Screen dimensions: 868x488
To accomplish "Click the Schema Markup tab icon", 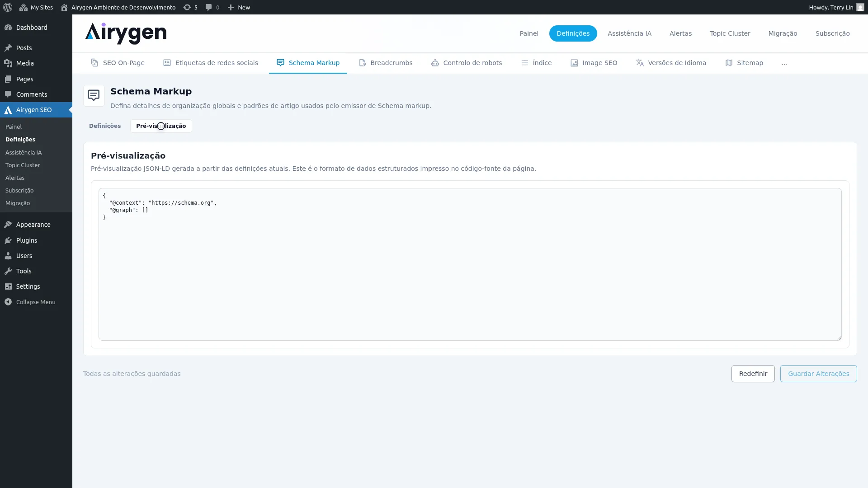I will pyautogui.click(x=280, y=63).
